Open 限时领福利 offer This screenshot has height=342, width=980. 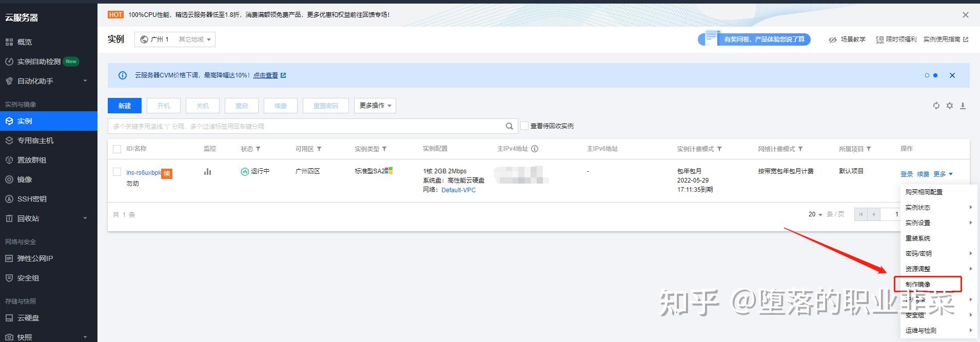896,39
